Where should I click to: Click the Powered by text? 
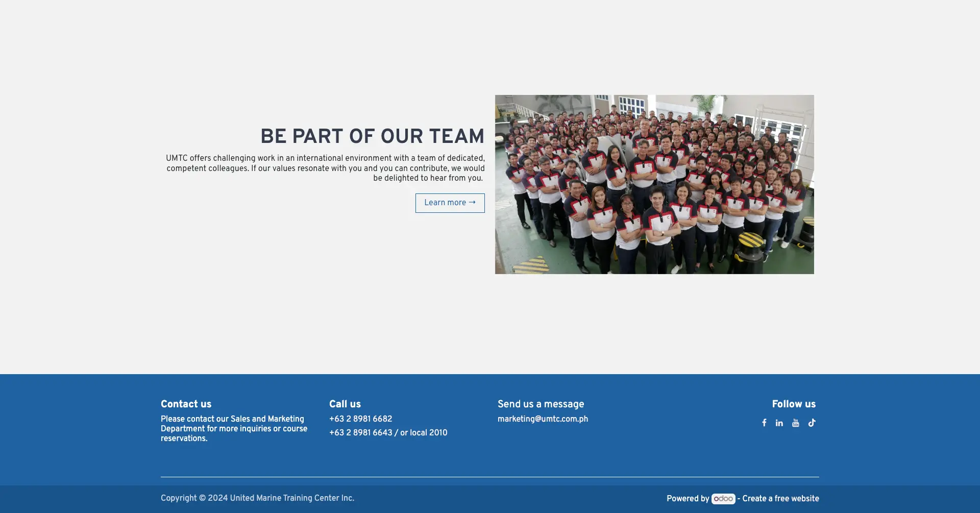[688, 499]
